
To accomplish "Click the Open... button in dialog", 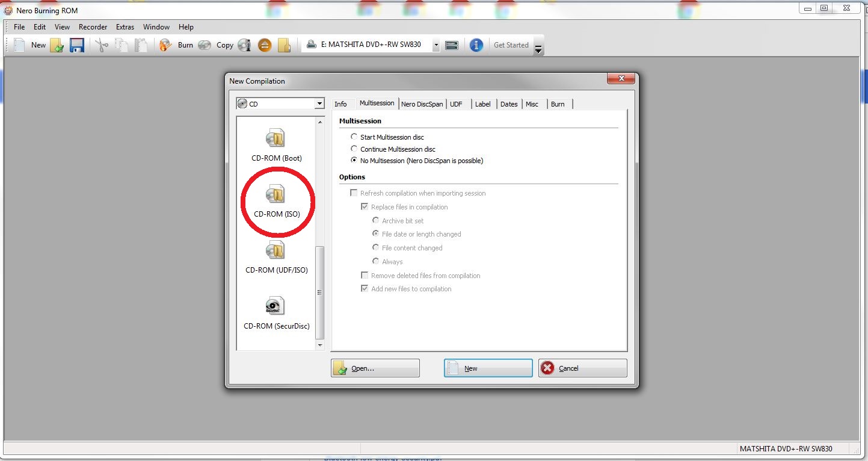I will click(x=375, y=368).
